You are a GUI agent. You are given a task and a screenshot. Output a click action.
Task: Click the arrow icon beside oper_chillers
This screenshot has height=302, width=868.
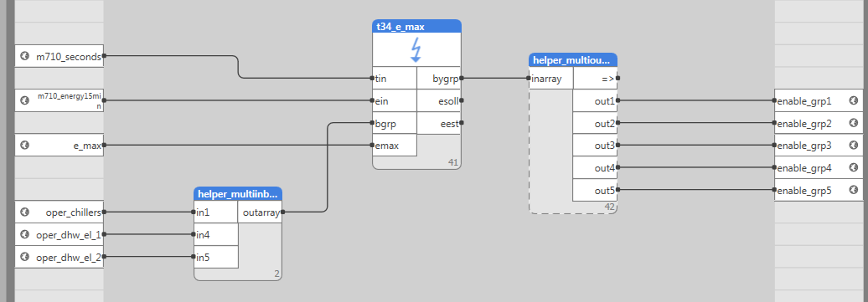(24, 212)
